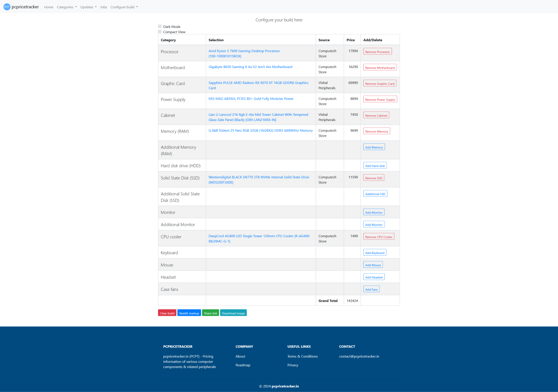Click the Add Monitor button in Monitor row
Screen dimensions: 558x392
tap(374, 212)
